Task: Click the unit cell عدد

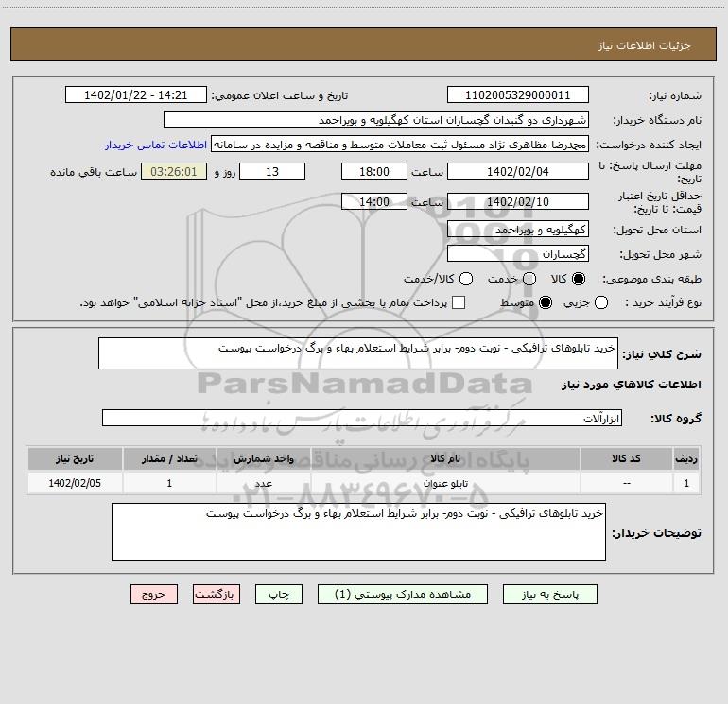Action: click(x=263, y=483)
